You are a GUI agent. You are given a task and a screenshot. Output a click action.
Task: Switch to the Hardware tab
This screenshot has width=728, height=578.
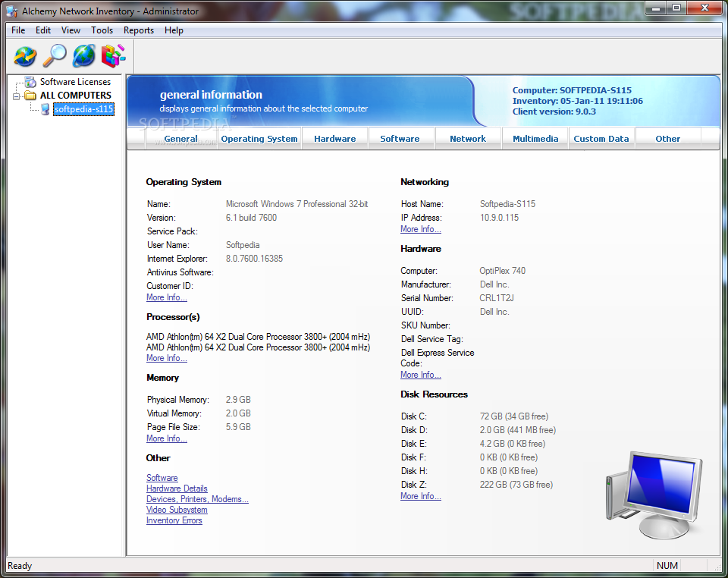tap(334, 138)
